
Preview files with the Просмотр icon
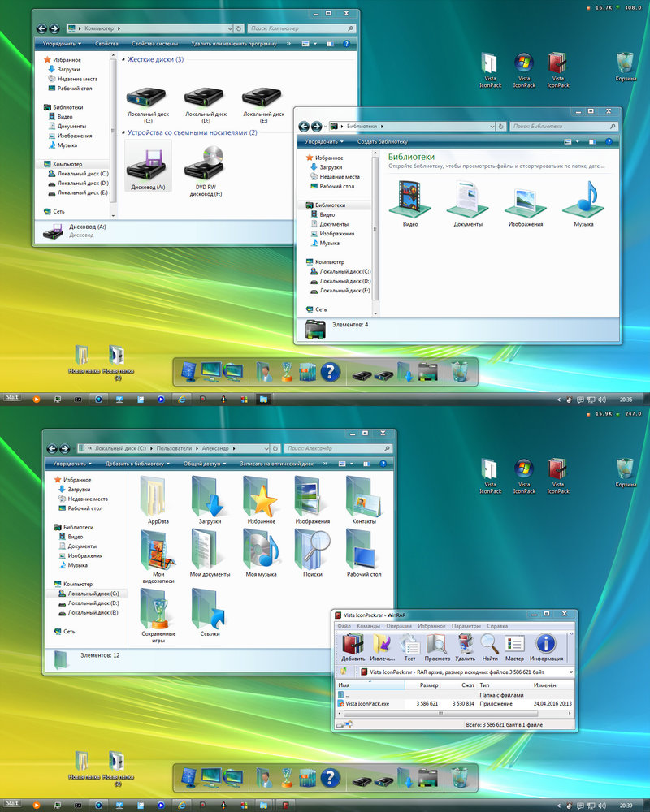pos(437,645)
